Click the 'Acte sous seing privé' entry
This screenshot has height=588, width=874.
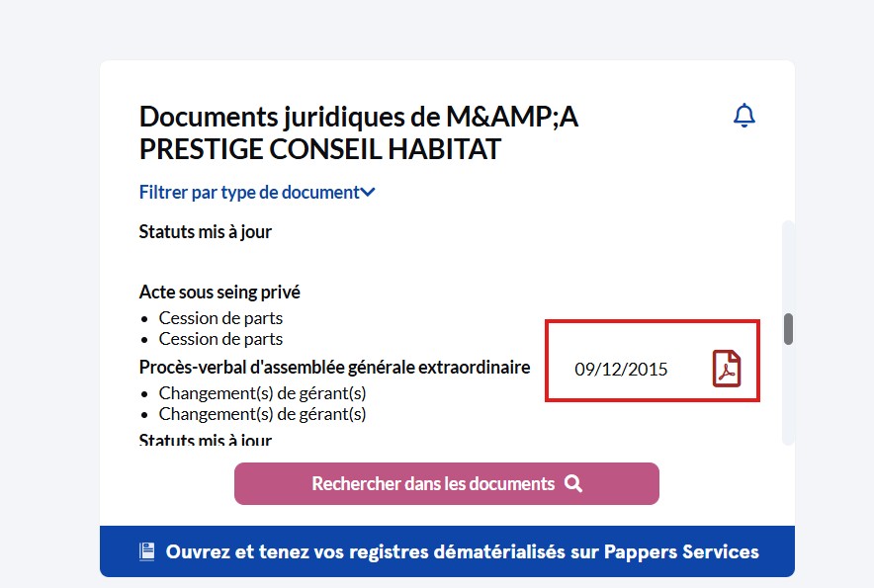[x=219, y=293]
